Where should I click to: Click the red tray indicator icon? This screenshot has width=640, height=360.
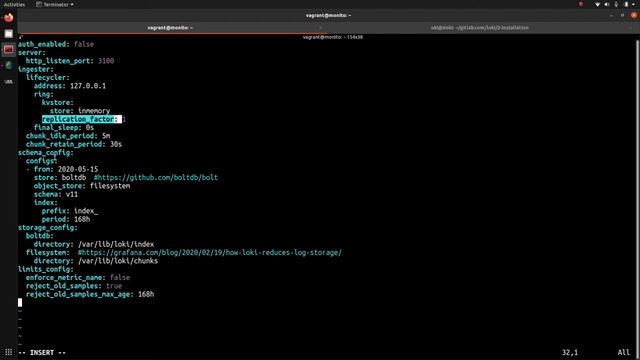(581, 4)
